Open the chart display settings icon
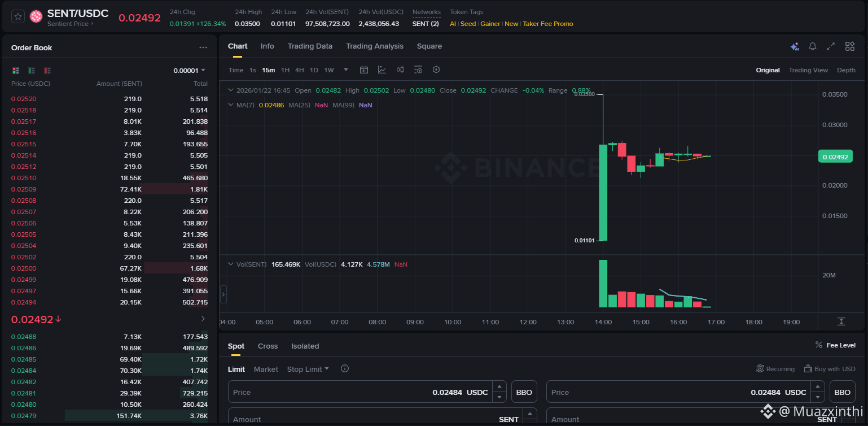868x426 pixels. tap(418, 70)
